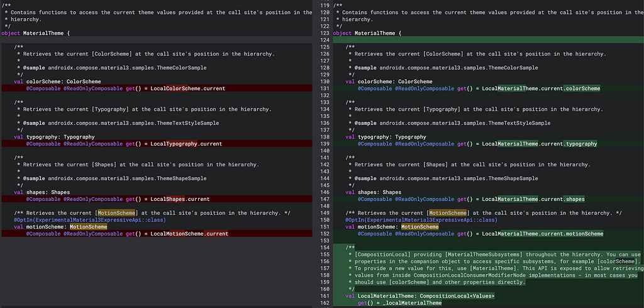Screen dimensions: 644x308
Task: Click MaterialTheme object name on line 123
Action: point(375,33)
